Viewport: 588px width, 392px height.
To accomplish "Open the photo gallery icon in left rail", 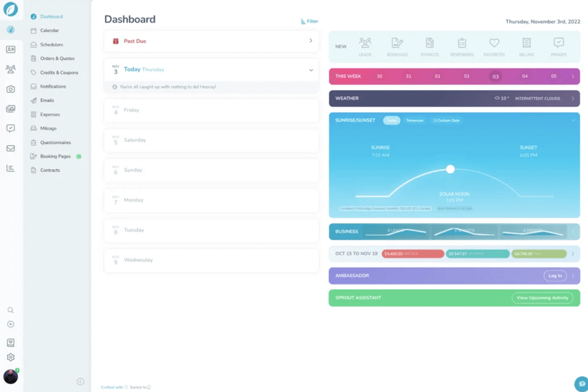I will (x=10, y=109).
